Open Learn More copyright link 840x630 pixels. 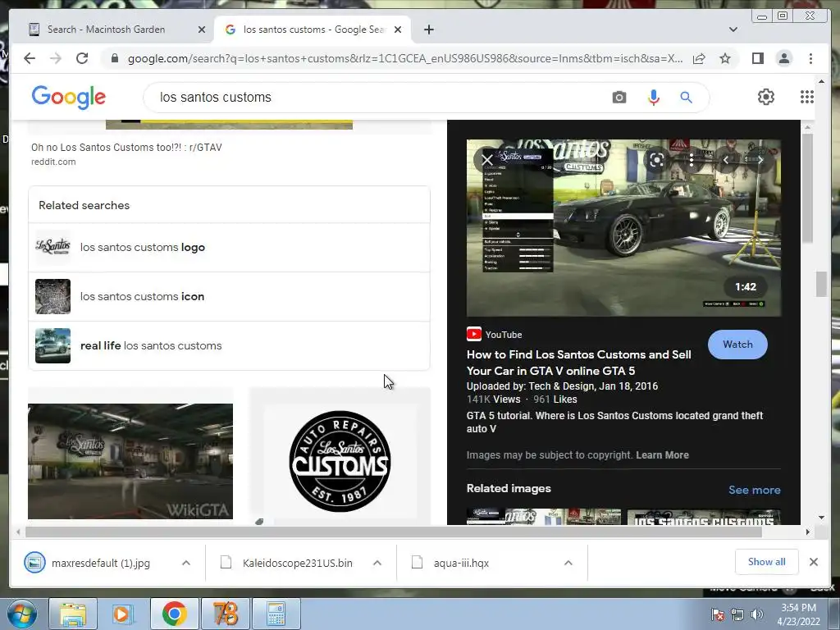pos(662,454)
